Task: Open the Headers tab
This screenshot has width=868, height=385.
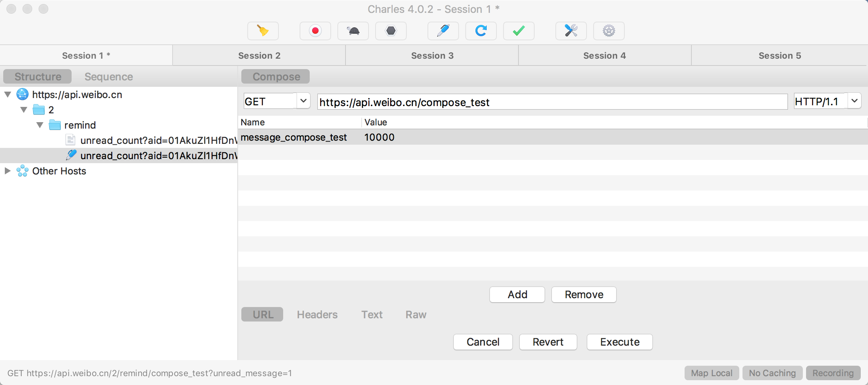Action: tap(317, 314)
